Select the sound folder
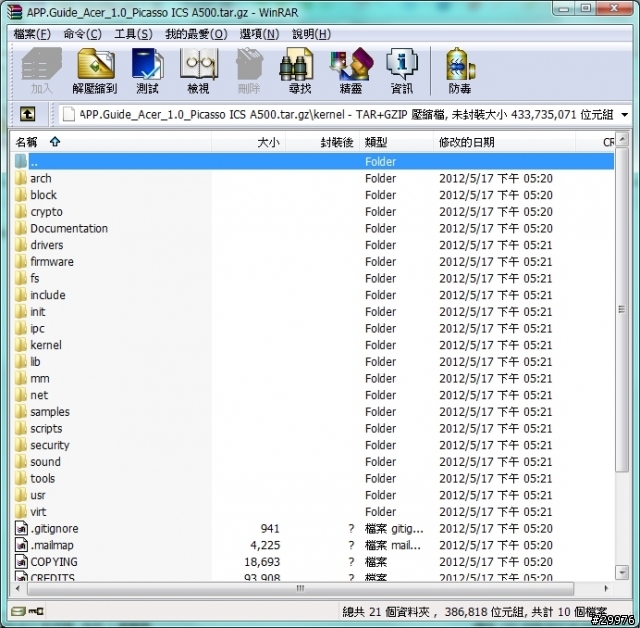 (45, 462)
